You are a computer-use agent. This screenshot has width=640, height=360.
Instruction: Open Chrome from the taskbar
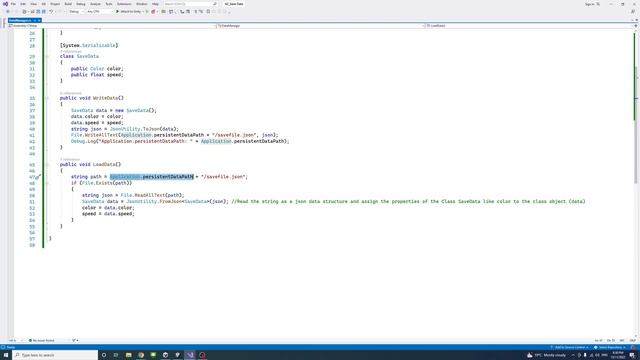coord(141,355)
